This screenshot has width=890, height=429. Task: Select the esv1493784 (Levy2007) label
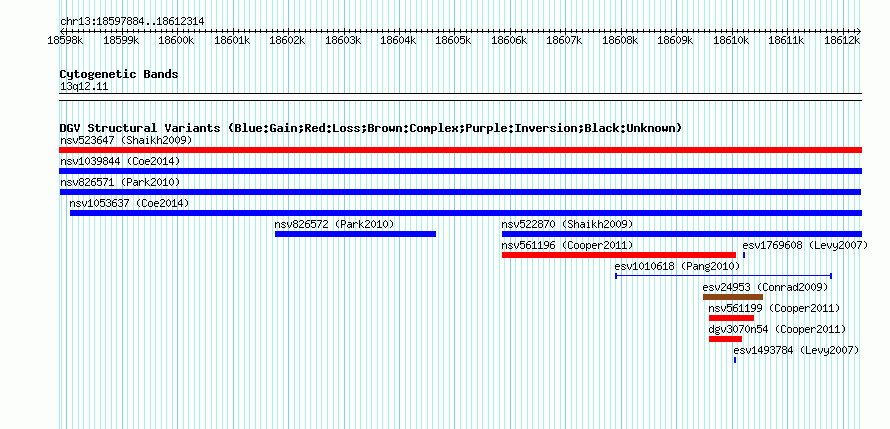[796, 350]
